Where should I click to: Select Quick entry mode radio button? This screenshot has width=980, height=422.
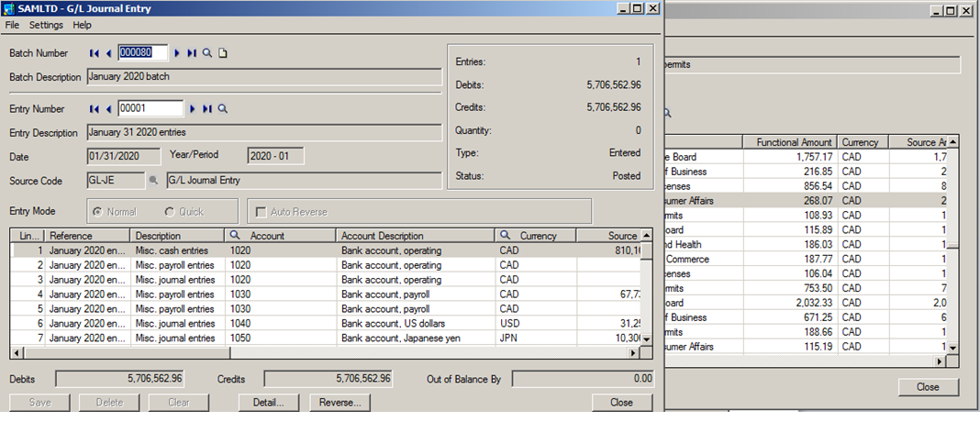[x=169, y=212]
